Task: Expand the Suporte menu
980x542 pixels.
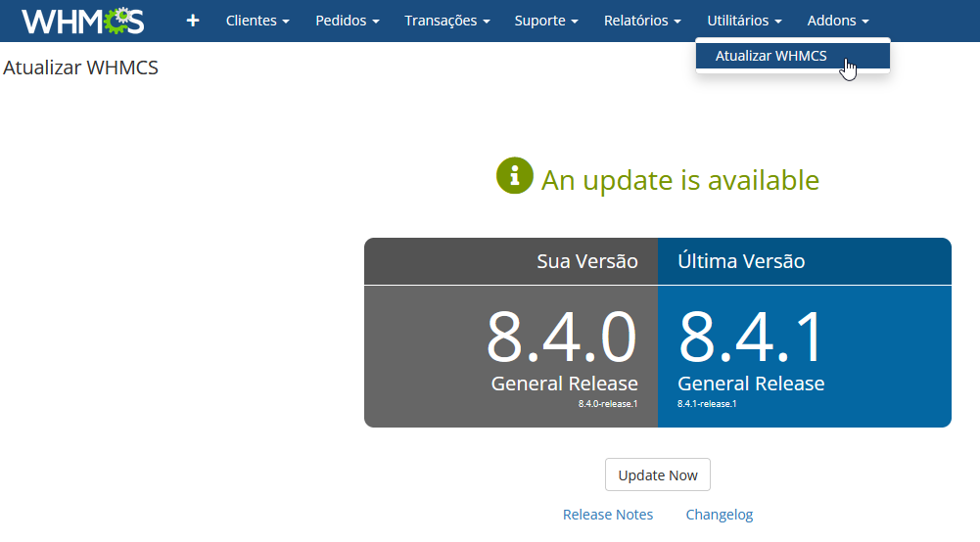Action: coord(546,21)
